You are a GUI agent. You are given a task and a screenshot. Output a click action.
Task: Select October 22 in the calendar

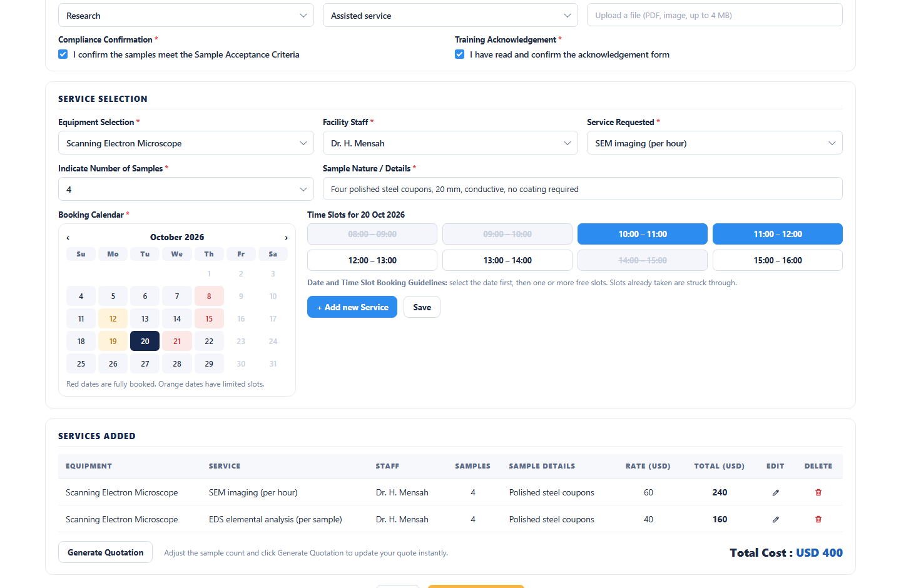click(209, 341)
